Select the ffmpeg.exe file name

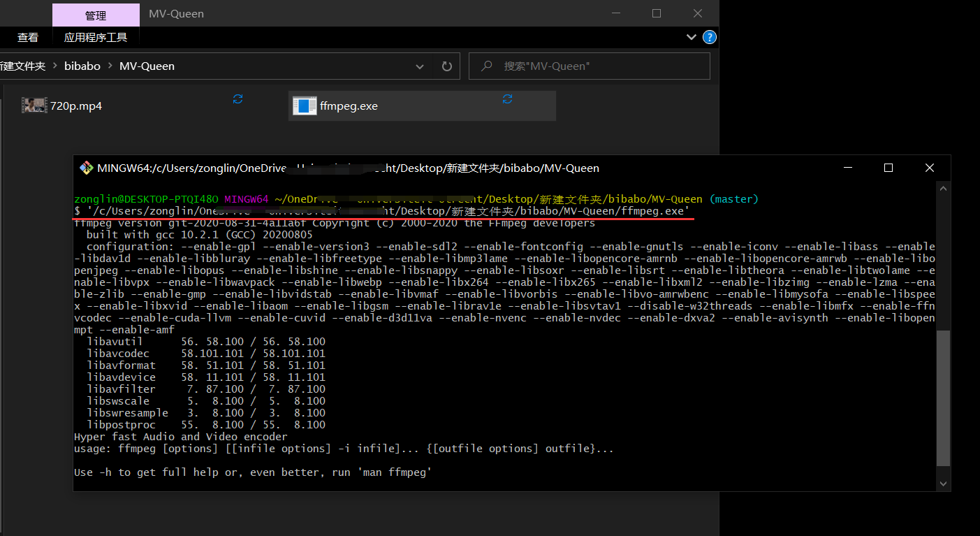pos(349,106)
